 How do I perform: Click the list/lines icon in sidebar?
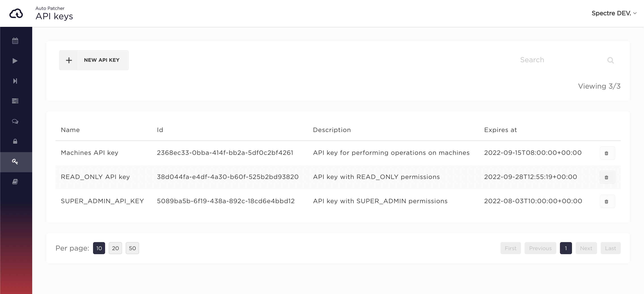click(15, 101)
